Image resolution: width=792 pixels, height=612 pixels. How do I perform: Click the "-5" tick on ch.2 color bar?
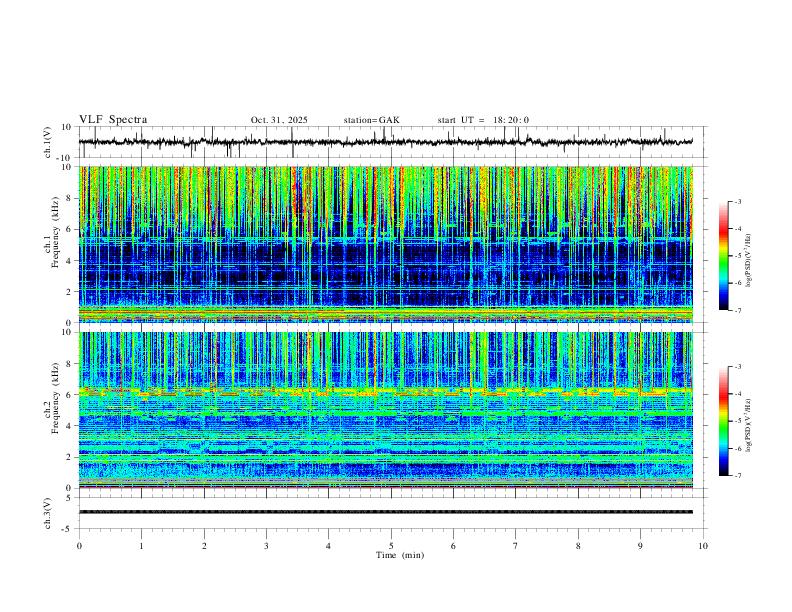tap(738, 421)
